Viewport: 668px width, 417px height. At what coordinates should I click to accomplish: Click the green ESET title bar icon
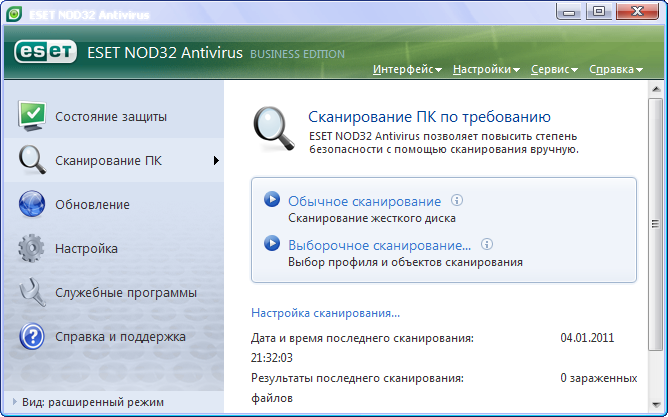(x=14, y=14)
